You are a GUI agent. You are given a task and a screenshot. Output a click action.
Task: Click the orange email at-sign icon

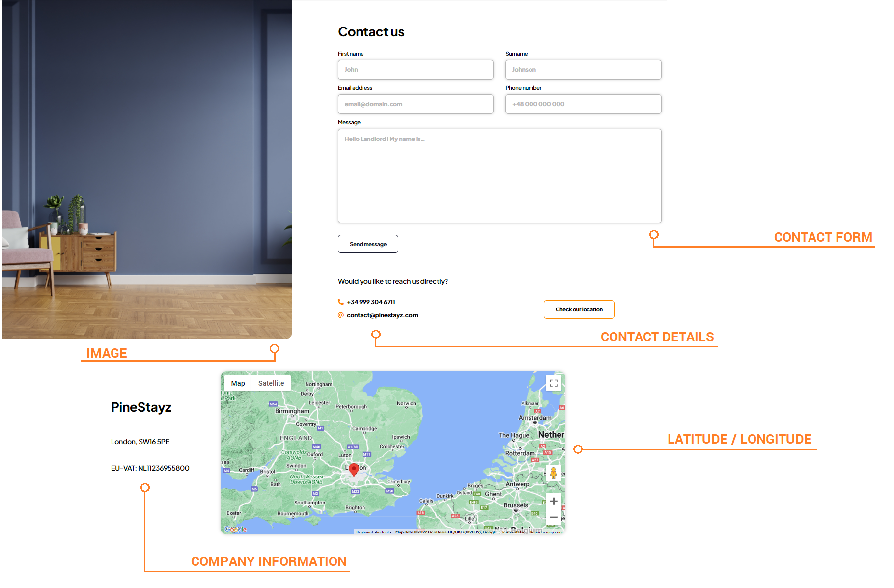(341, 315)
